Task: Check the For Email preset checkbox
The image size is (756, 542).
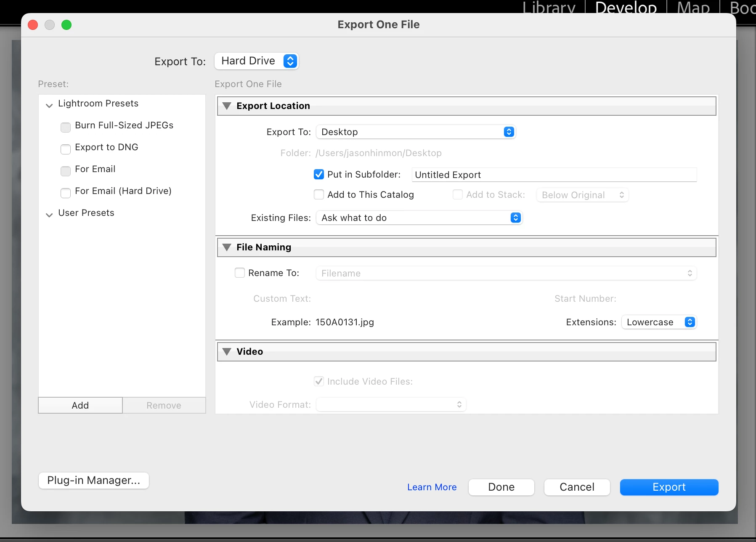Action: pyautogui.click(x=66, y=171)
